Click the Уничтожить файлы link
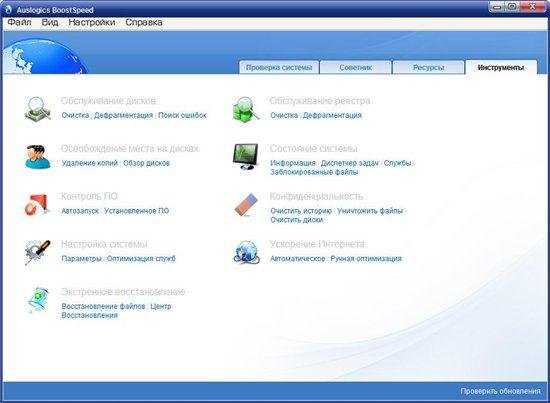550x403 pixels. (370, 211)
